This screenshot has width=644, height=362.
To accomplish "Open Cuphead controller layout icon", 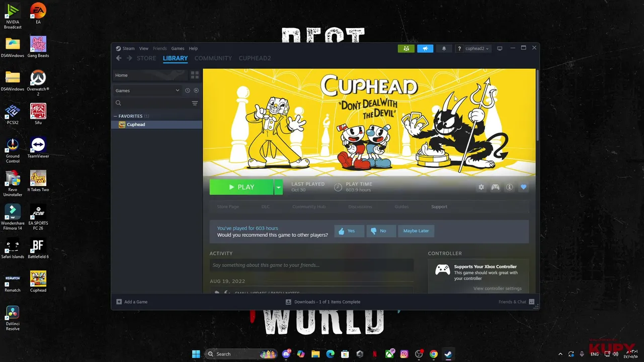I will 496,187.
